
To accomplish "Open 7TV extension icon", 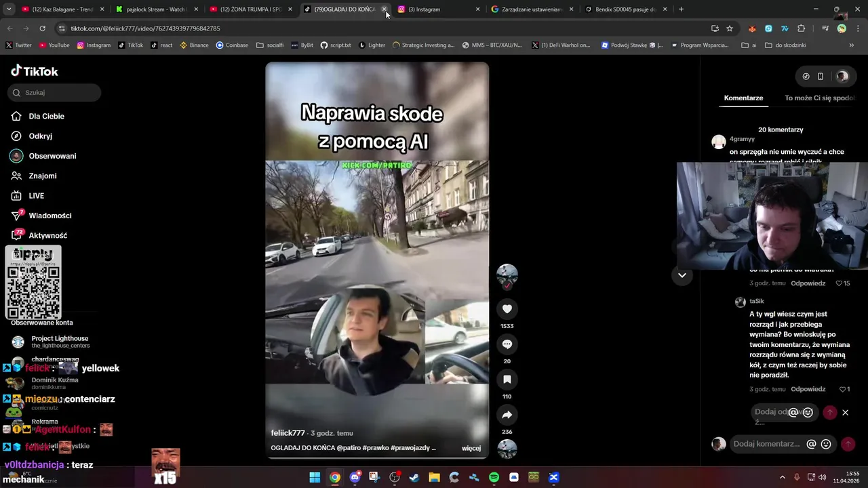I will (785, 28).
